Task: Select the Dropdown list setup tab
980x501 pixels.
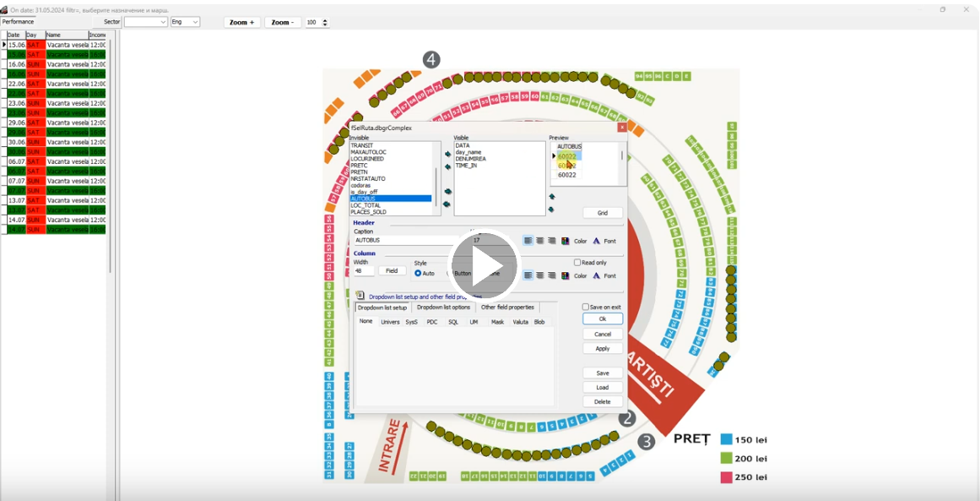Action: 382,308
